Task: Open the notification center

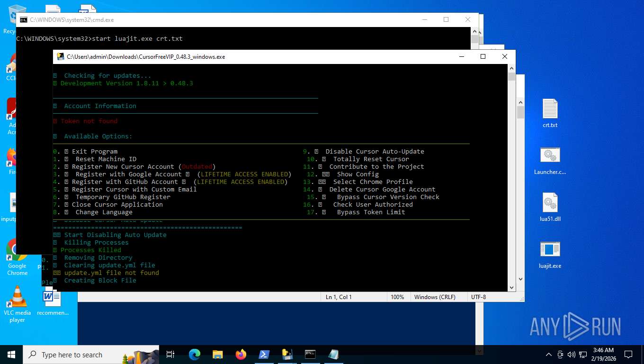Action: pos(628,355)
